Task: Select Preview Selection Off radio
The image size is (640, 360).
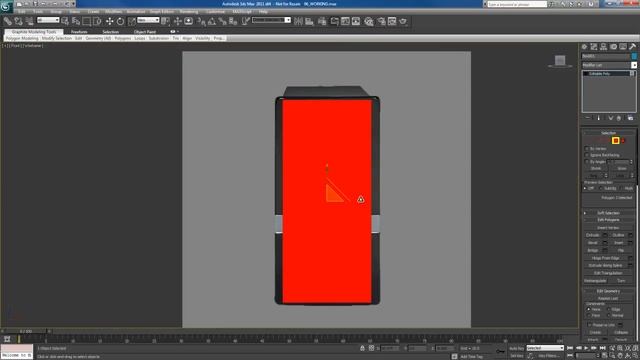Action: click(586, 188)
